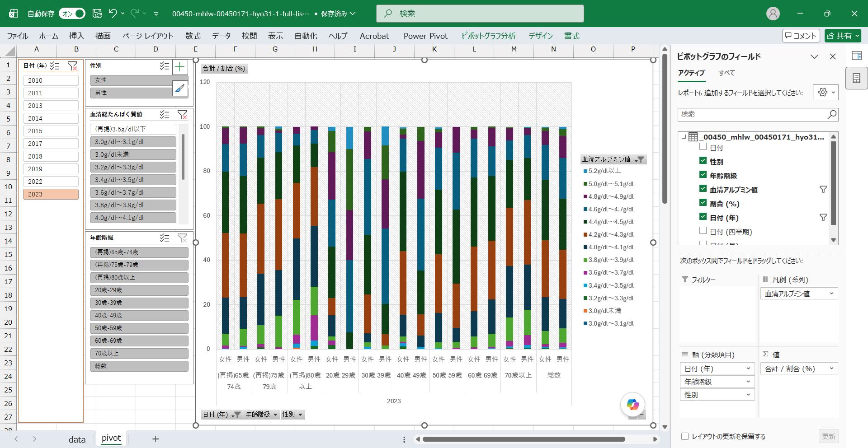The width and height of the screenshot is (868, 448).
Task: Open Quick Access Toolbar customize arrow
Action: point(156,14)
